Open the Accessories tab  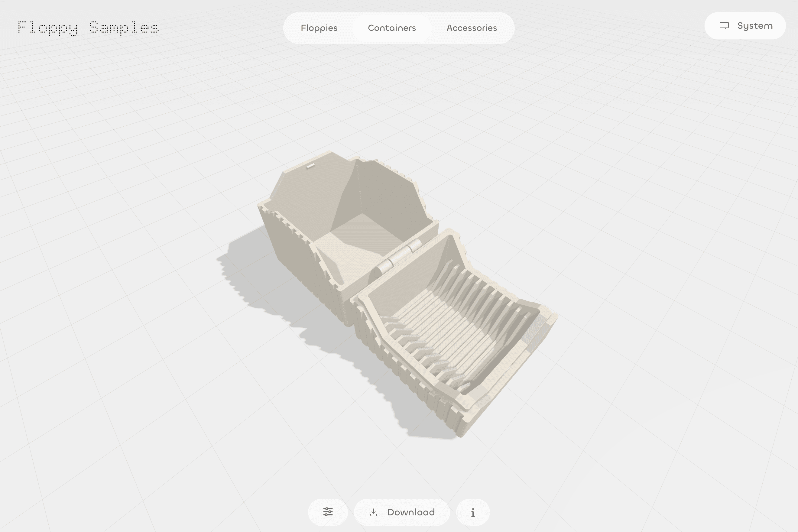point(472,28)
